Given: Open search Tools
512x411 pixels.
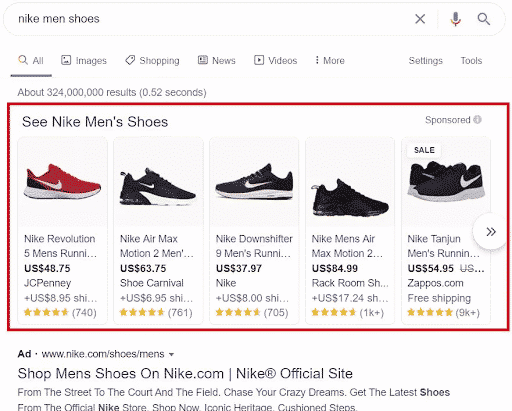Looking at the screenshot, I should click(471, 61).
